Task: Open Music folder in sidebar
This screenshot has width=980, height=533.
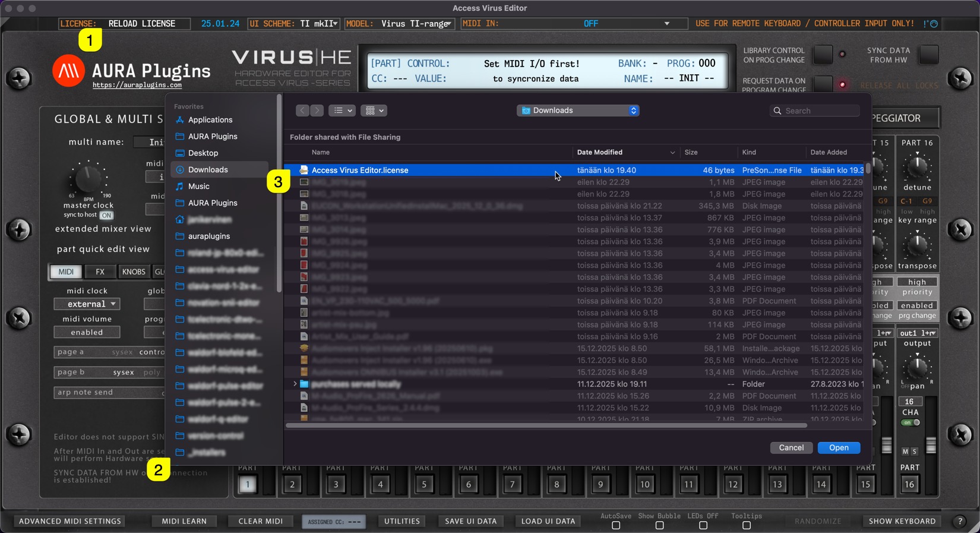Action: [x=198, y=187]
